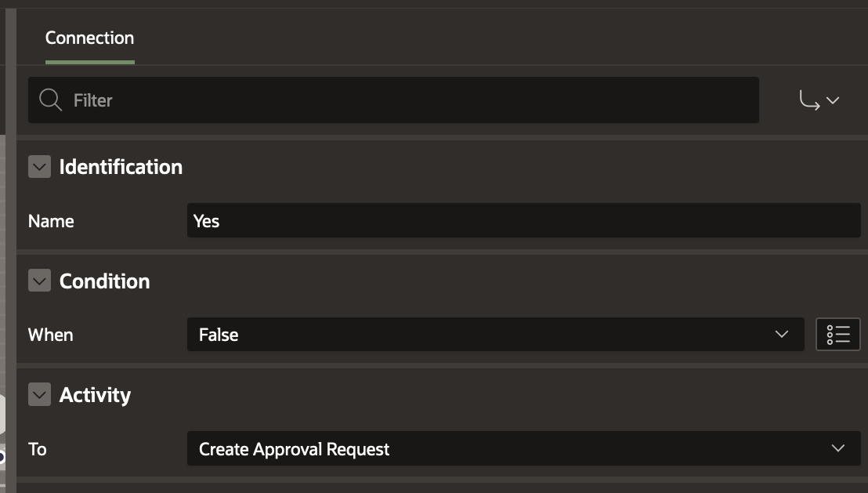Click the To property label
Screen dimensions: 868x493
[37, 449]
